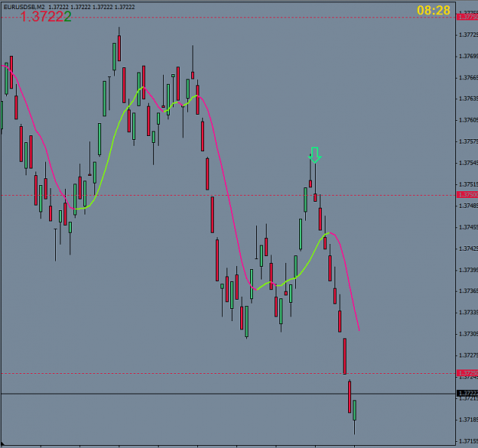Select the last green candle at the chart's right end
The width and height of the screenshot is (478, 448).
pos(355,411)
